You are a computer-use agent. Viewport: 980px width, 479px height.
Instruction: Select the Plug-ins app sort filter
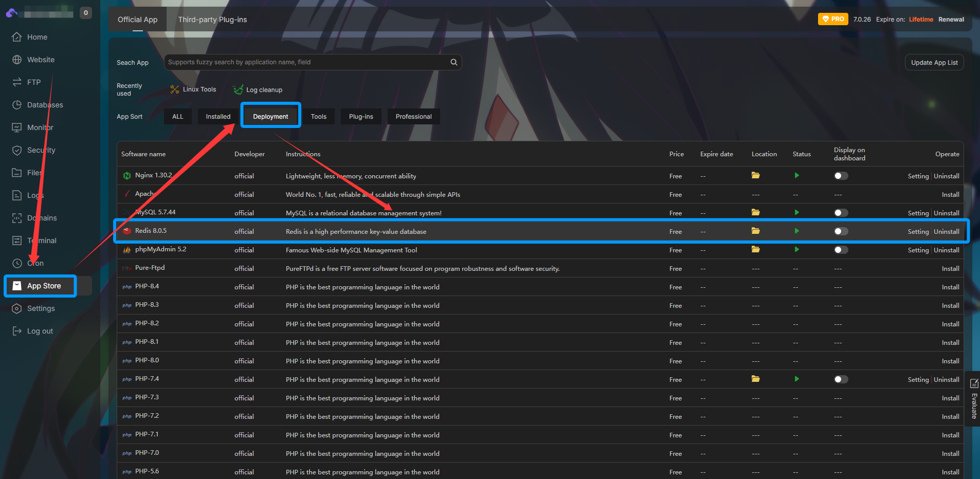[x=361, y=117]
